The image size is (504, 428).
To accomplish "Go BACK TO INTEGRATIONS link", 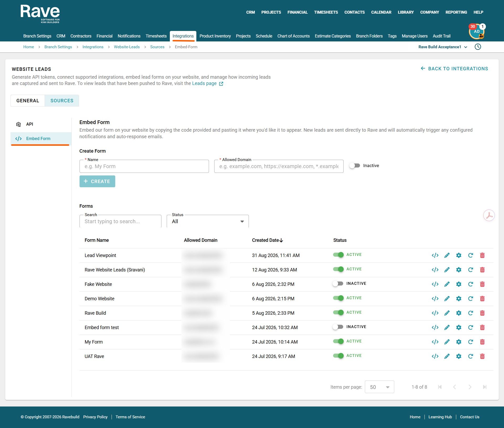I will 454,69.
